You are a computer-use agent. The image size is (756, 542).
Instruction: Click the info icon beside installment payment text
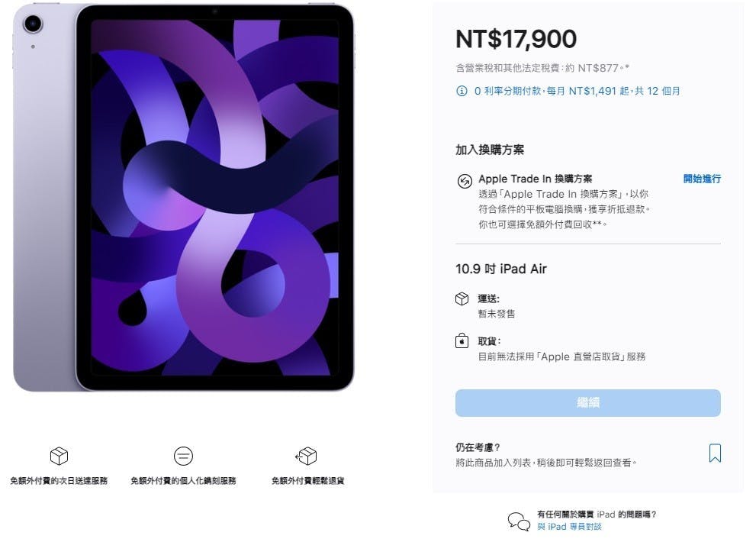tap(462, 91)
